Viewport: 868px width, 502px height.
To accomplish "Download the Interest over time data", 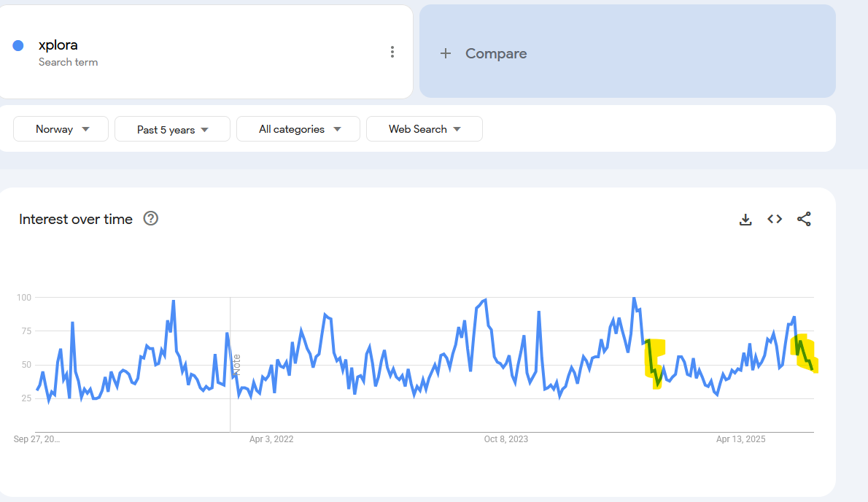I will [x=745, y=220].
